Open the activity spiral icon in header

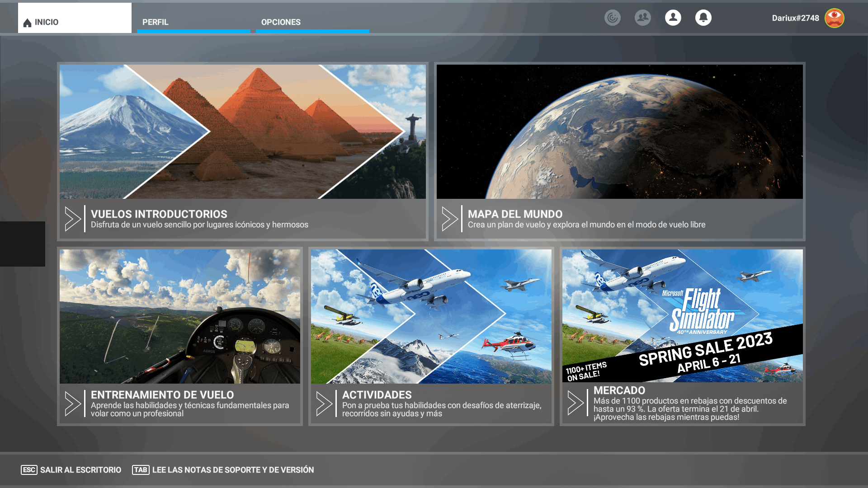tap(613, 18)
